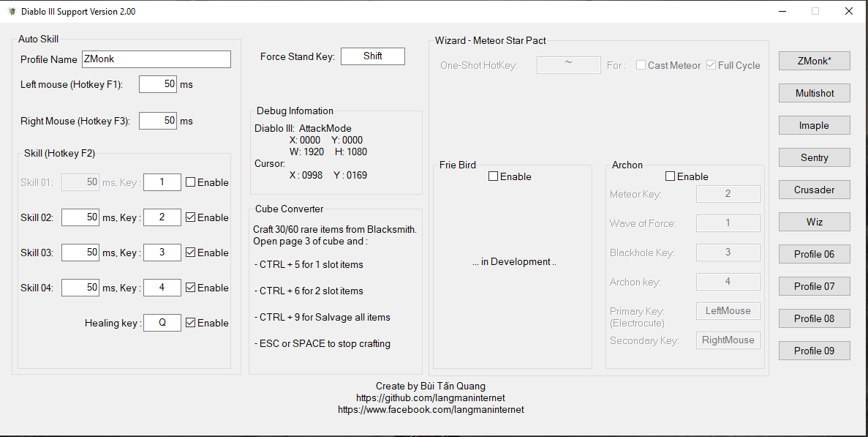Click the Left mouse delay ms field

click(158, 84)
